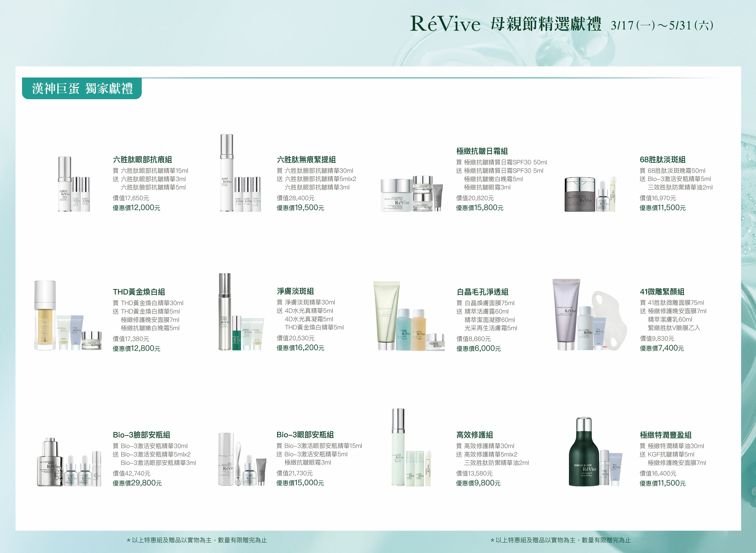
Task: Click value 價值28,400元
Action: 296,198
